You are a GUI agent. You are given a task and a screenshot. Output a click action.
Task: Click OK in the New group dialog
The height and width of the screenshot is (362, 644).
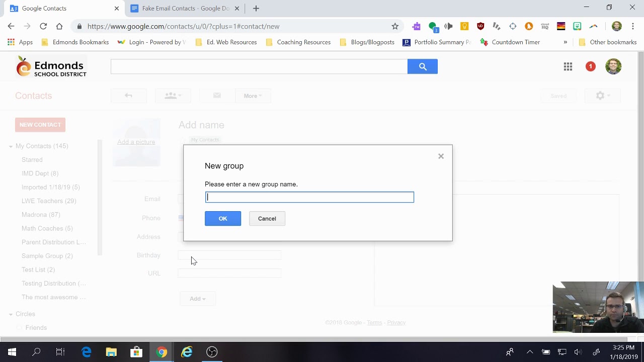(x=223, y=218)
